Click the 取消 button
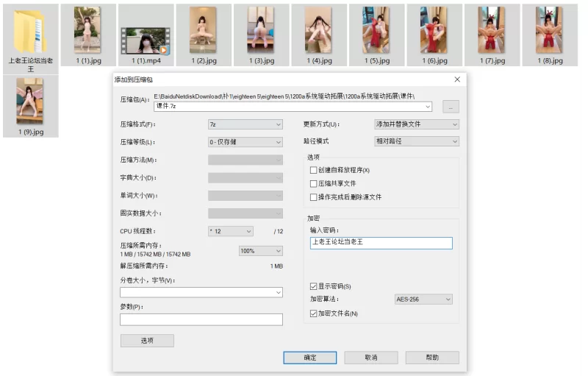588x376 pixels. coord(371,358)
